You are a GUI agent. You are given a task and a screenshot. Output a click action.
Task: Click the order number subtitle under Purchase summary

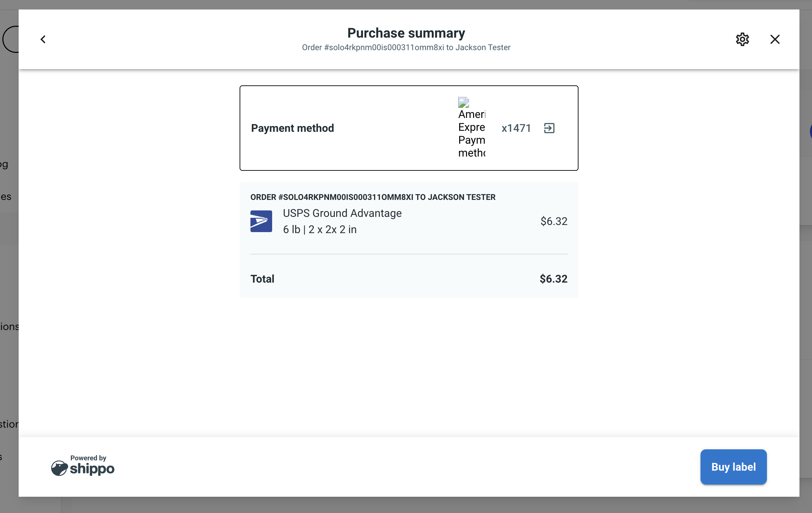click(406, 47)
